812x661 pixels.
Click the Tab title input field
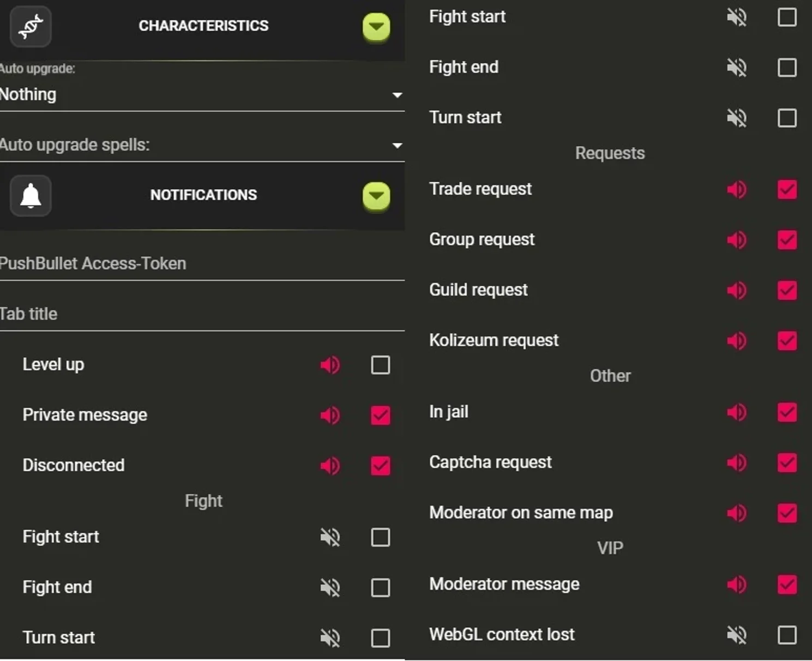(202, 314)
